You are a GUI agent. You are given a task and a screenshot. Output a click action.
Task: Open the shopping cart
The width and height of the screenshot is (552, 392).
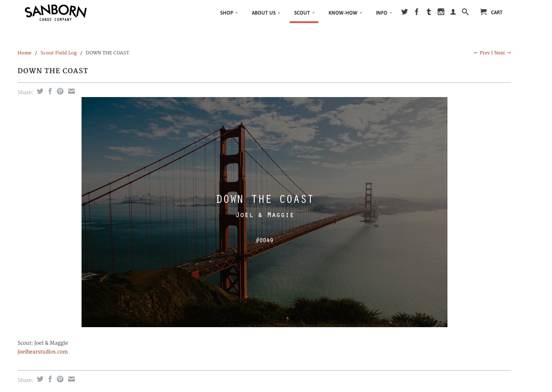pyautogui.click(x=491, y=12)
